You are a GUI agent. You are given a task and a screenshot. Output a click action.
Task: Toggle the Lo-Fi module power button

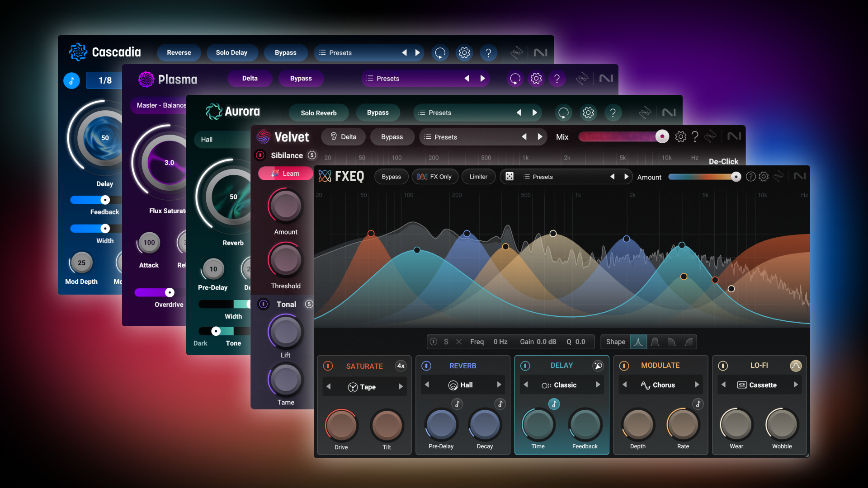tap(723, 366)
